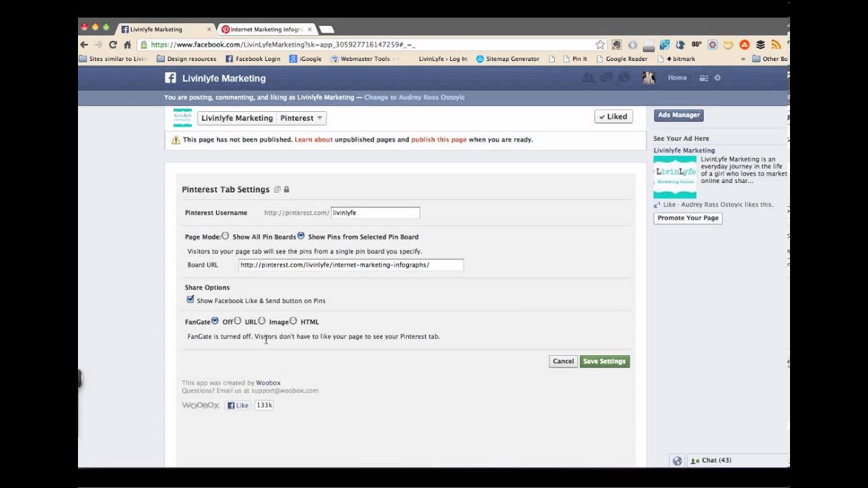Toggle the Liked button for the page

(613, 117)
